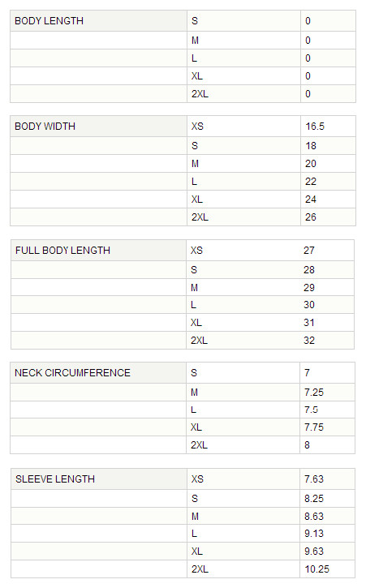Click the 2XL size in Body Length
366x588 pixels.
pos(200,94)
